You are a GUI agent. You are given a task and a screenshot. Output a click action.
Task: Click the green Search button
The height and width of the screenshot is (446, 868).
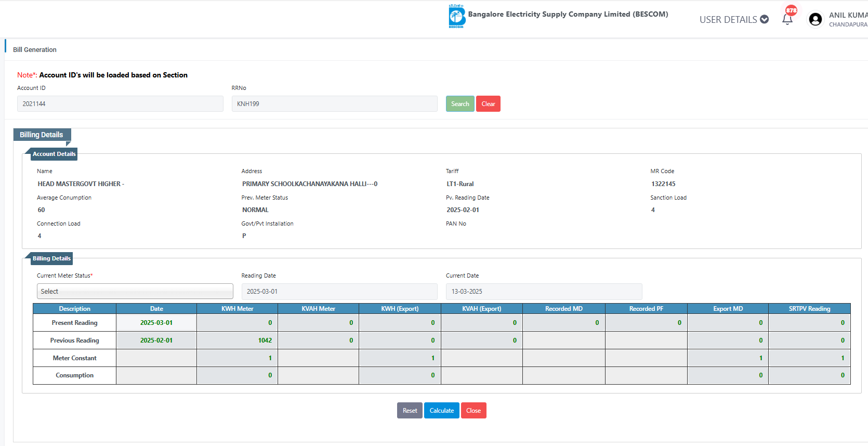coord(460,104)
